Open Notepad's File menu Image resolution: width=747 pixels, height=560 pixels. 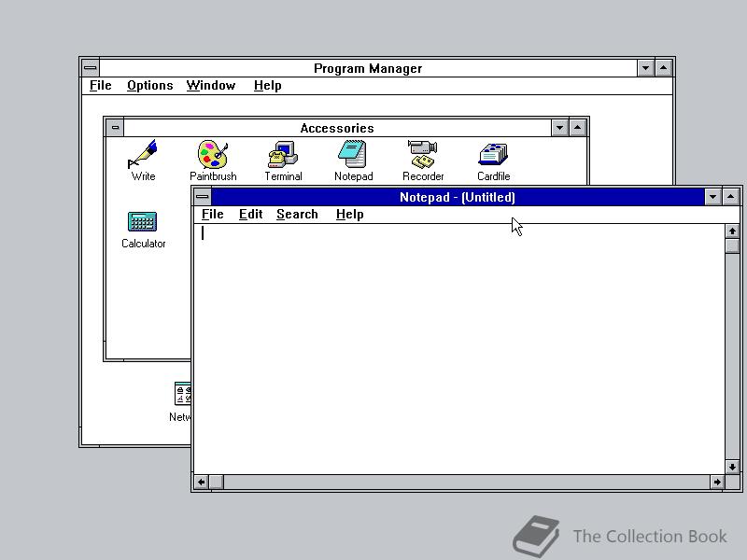click(213, 215)
